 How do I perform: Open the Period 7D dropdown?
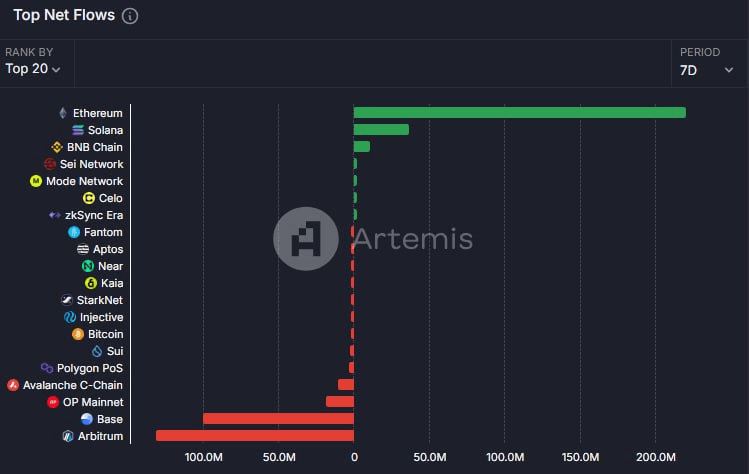pyautogui.click(x=706, y=70)
